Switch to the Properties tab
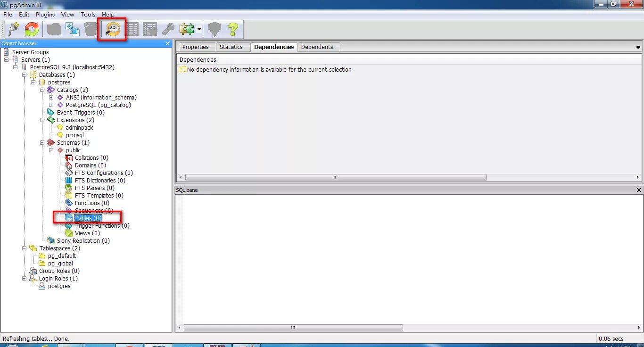Image resolution: width=644 pixels, height=347 pixels. pyautogui.click(x=196, y=47)
